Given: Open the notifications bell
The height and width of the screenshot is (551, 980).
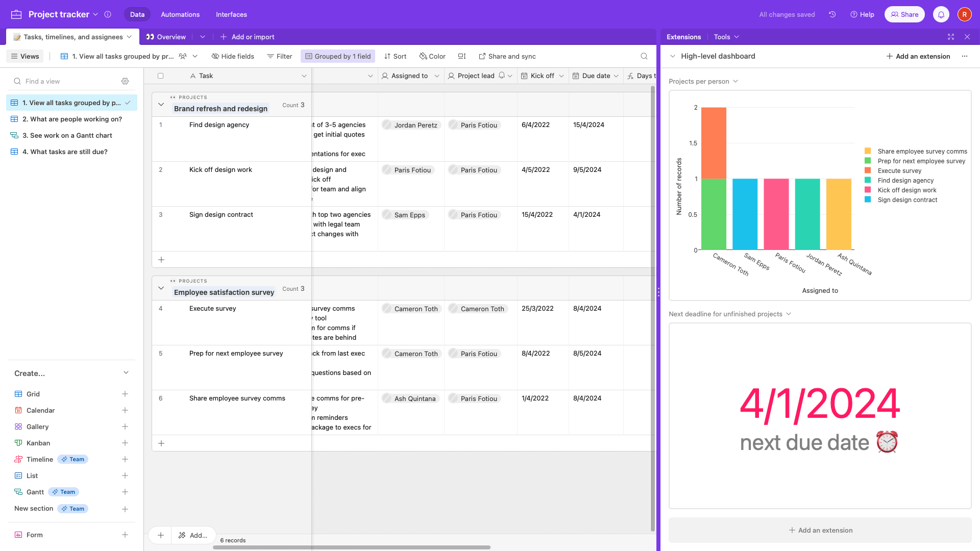Looking at the screenshot, I should 941,14.
